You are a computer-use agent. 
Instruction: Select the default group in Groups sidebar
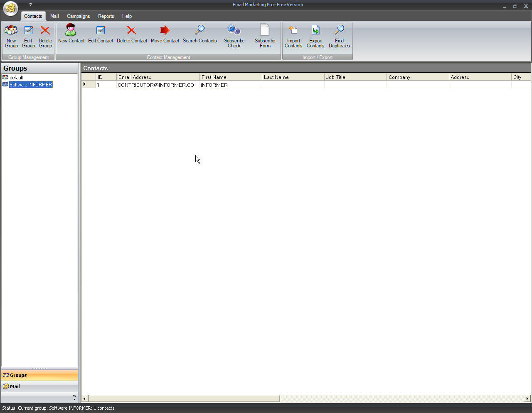click(16, 77)
